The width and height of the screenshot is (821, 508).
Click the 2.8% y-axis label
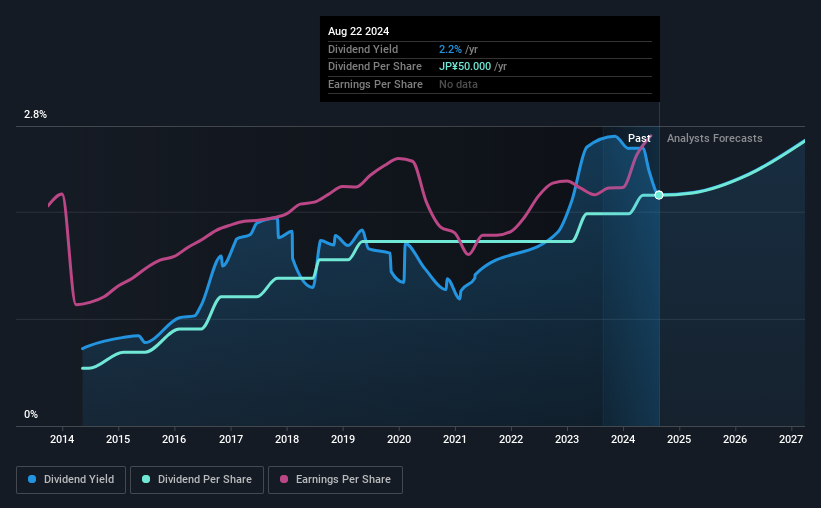pos(35,115)
